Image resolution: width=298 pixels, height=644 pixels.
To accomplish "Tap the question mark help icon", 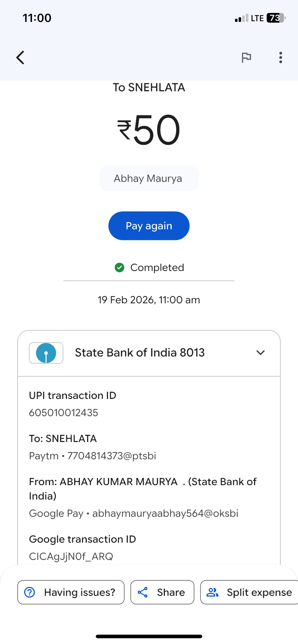I will click(30, 592).
